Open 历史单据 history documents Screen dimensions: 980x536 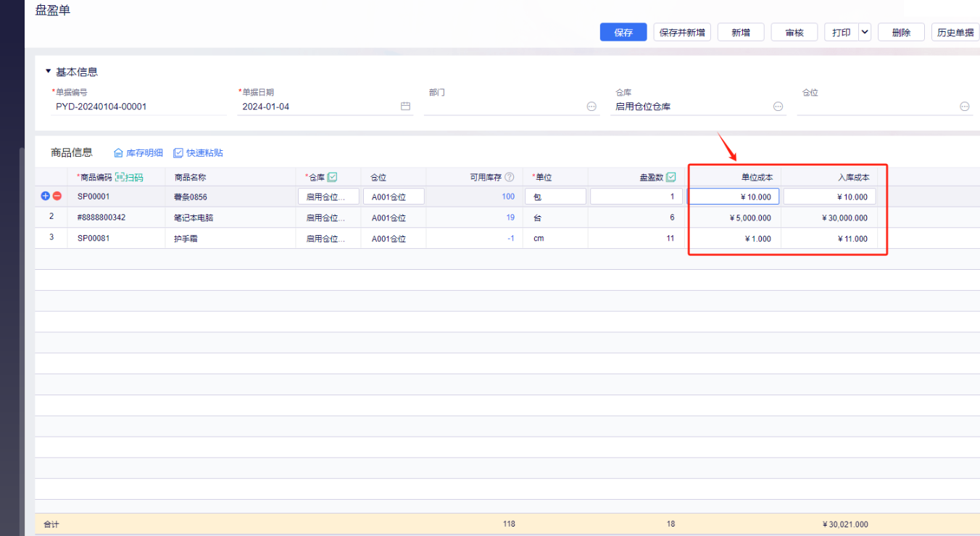point(955,33)
